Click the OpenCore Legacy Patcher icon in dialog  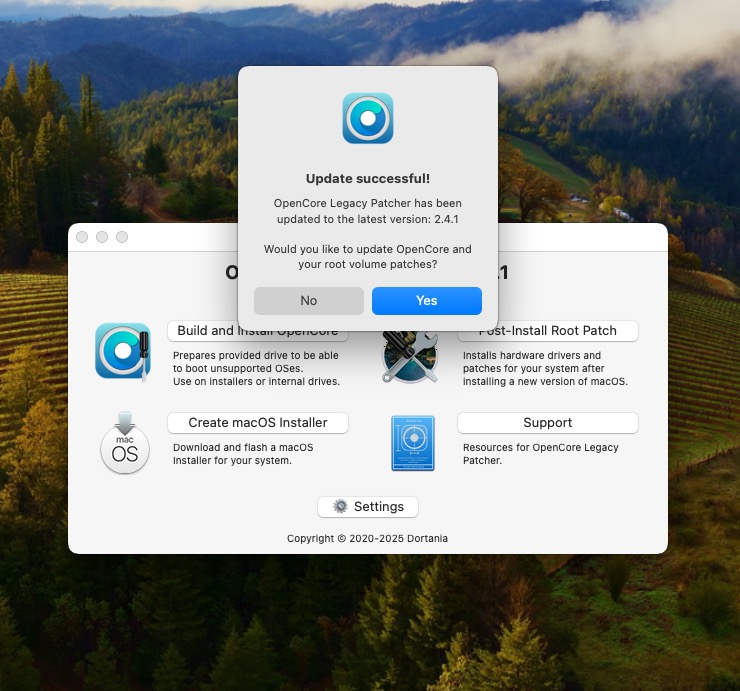(367, 118)
